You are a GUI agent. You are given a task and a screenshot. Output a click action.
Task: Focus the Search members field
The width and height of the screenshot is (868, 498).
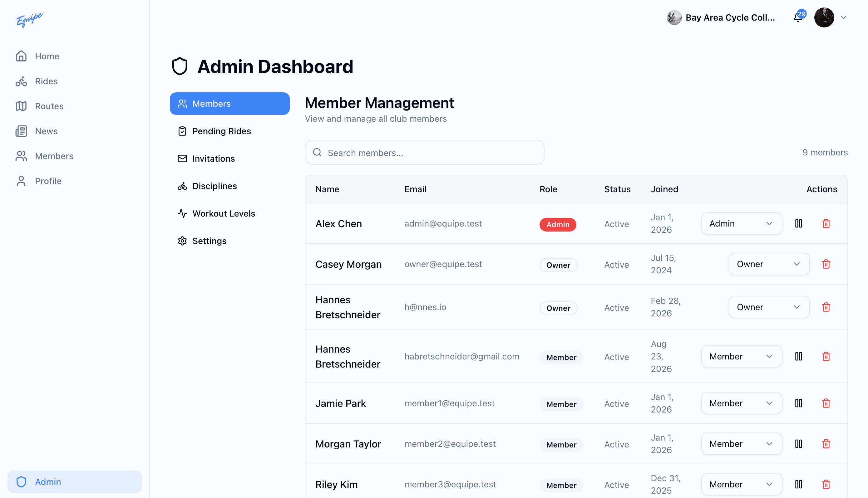coord(424,153)
